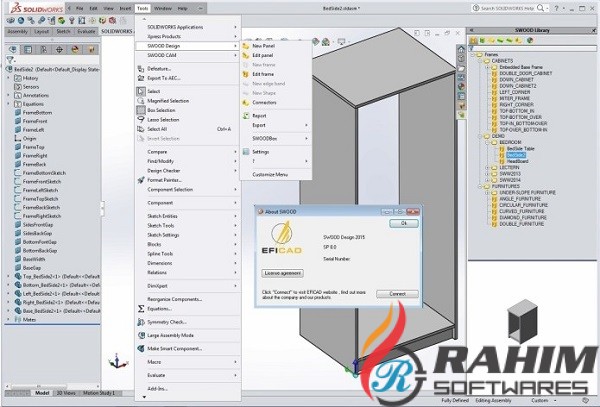Collapse the SWOOD Library pane with double-arrow icon
Image resolution: width=600 pixels, height=407 pixels.
click(471, 30)
